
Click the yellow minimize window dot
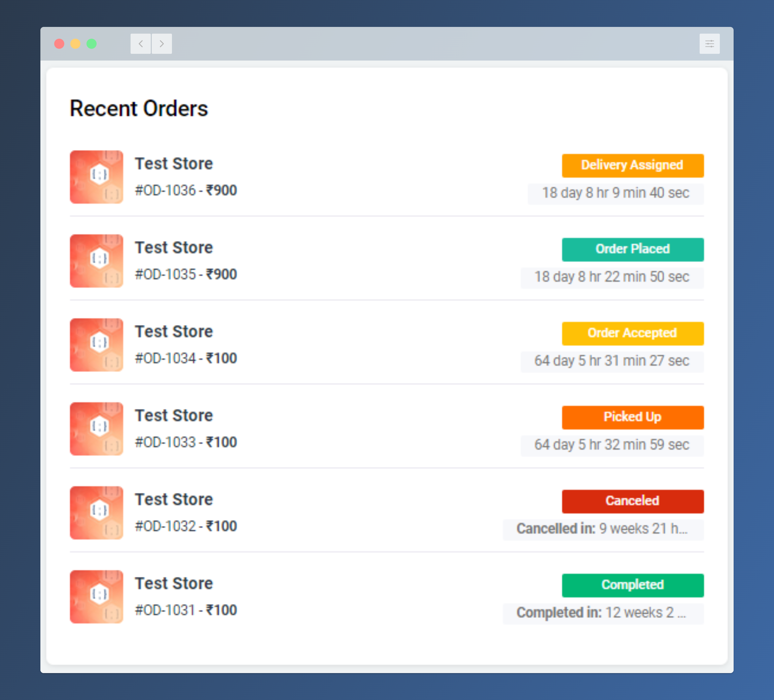pos(75,44)
